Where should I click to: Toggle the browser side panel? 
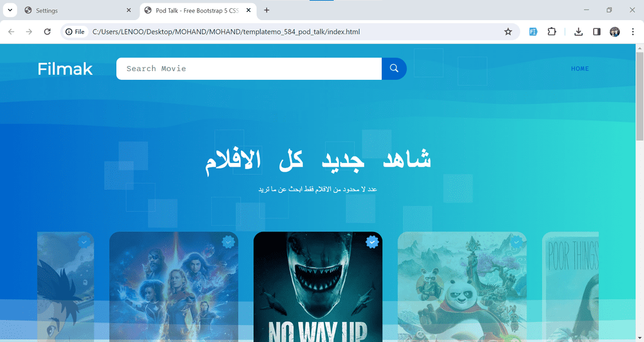pos(597,31)
